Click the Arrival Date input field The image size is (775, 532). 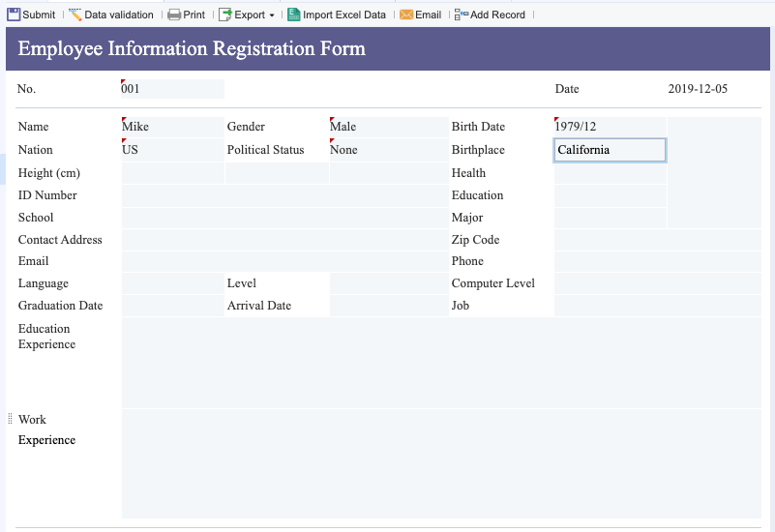pyautogui.click(x=389, y=306)
